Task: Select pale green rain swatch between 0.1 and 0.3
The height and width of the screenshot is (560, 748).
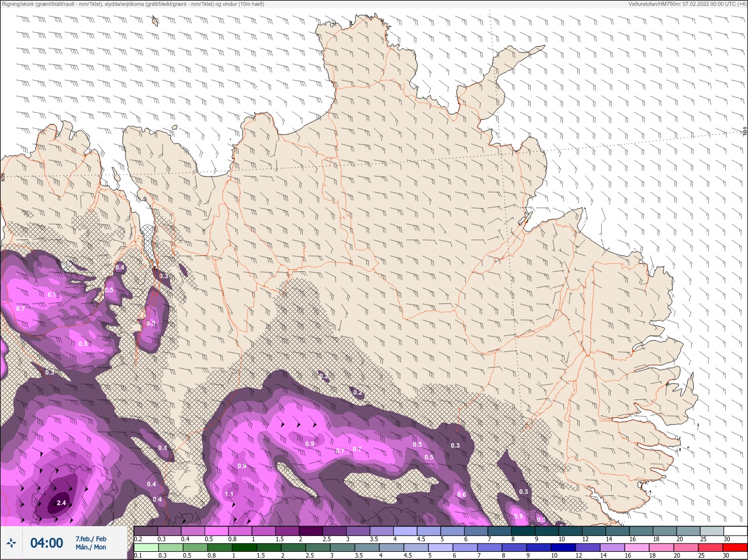Action: pos(146,548)
